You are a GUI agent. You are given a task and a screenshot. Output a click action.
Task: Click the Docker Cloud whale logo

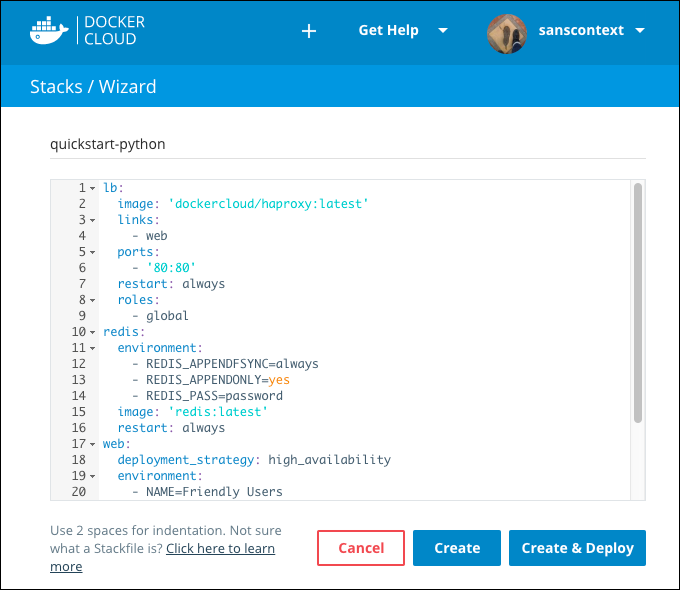[x=50, y=30]
